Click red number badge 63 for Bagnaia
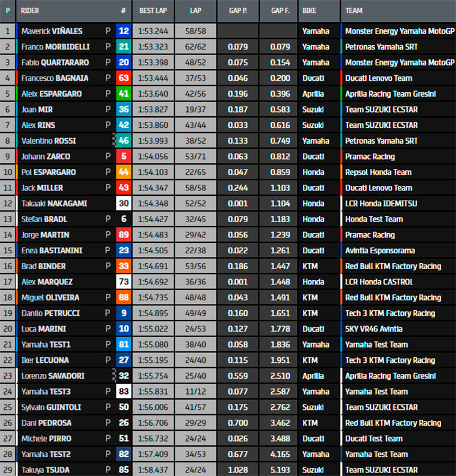Image resolution: width=456 pixels, height=476 pixels. [x=124, y=78]
